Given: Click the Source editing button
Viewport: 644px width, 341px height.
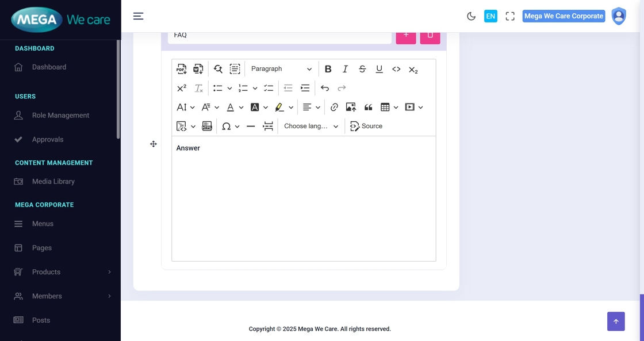Looking at the screenshot, I should [x=366, y=127].
